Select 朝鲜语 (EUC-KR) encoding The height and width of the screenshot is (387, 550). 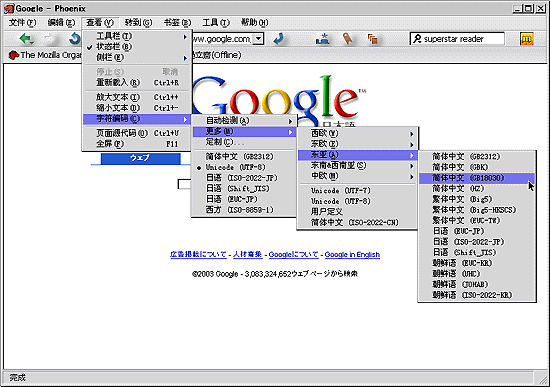[x=477, y=263]
